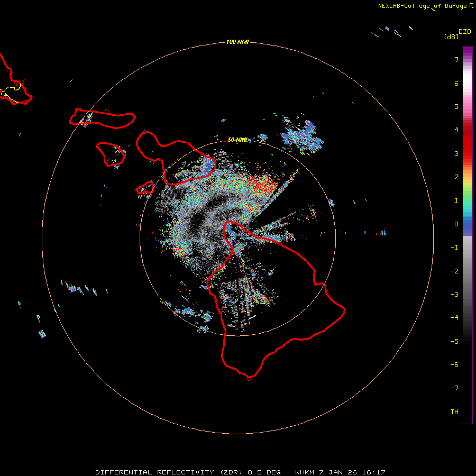Click the 100 NMI range ring label
The image size is (476, 476).
coord(237,42)
